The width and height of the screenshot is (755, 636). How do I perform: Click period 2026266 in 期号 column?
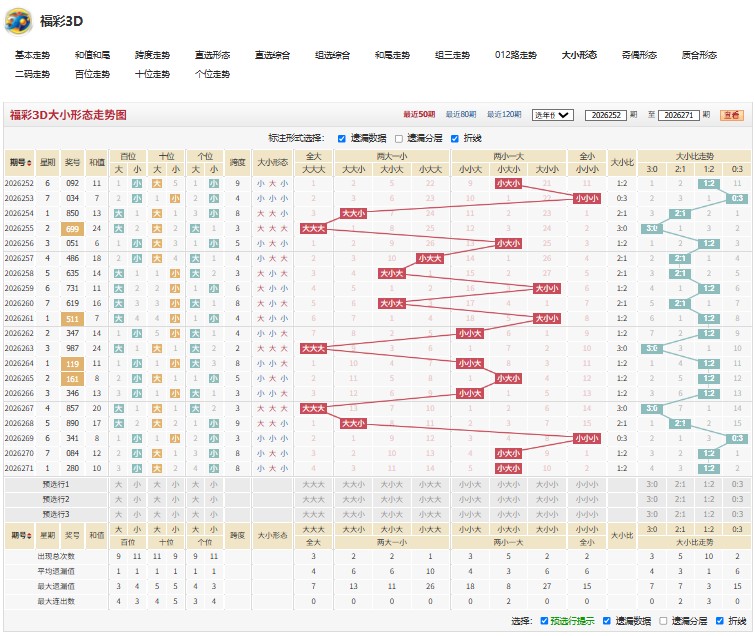click(19, 393)
